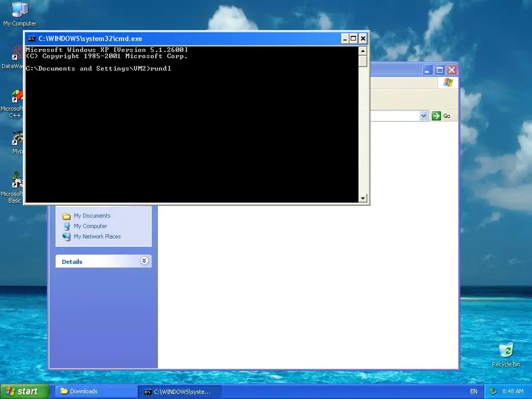Click the EN language indicator
Image resolution: width=532 pixels, height=399 pixels.
pos(474,392)
